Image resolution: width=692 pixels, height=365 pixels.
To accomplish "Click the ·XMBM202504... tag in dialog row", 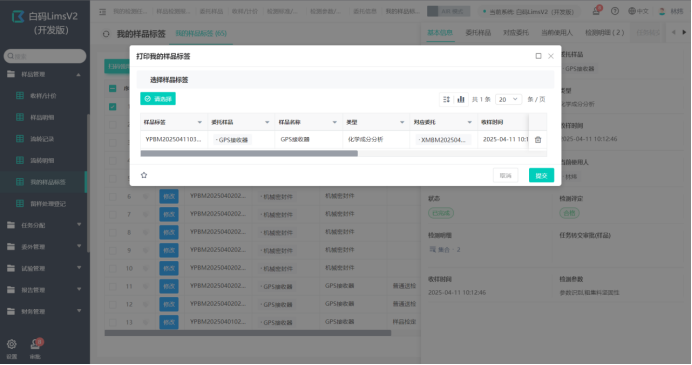I will [x=443, y=140].
